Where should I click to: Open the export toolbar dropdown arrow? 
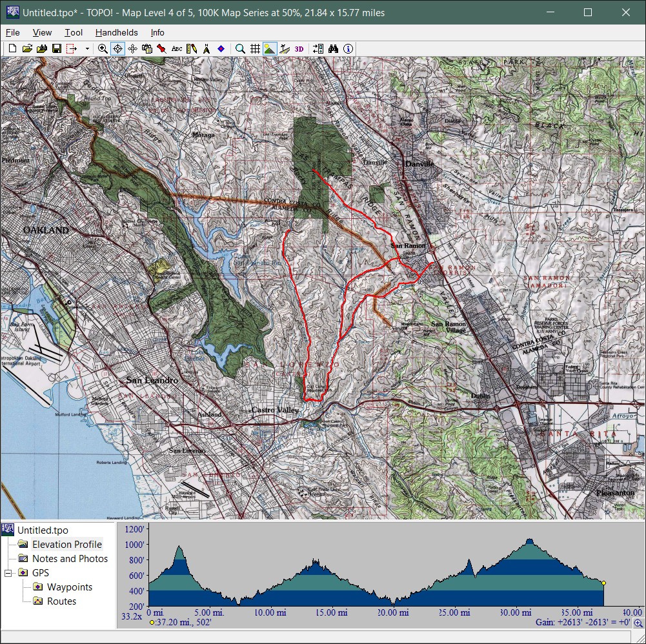click(87, 48)
